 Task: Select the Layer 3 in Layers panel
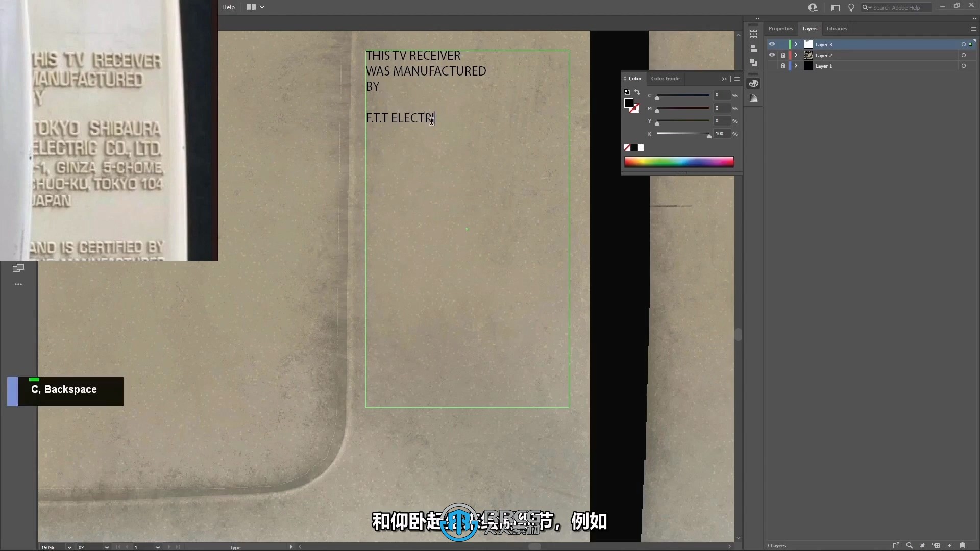click(824, 44)
